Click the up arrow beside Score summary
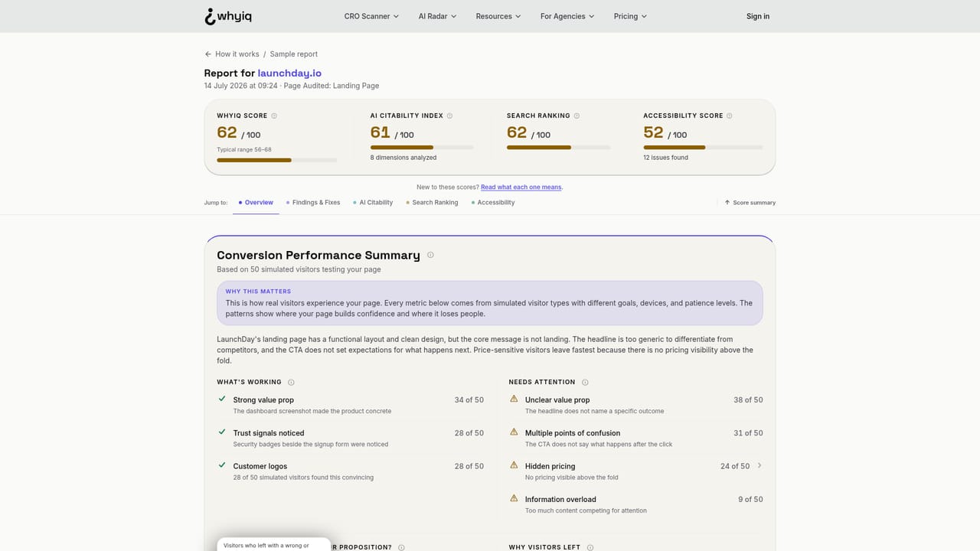 tap(727, 203)
